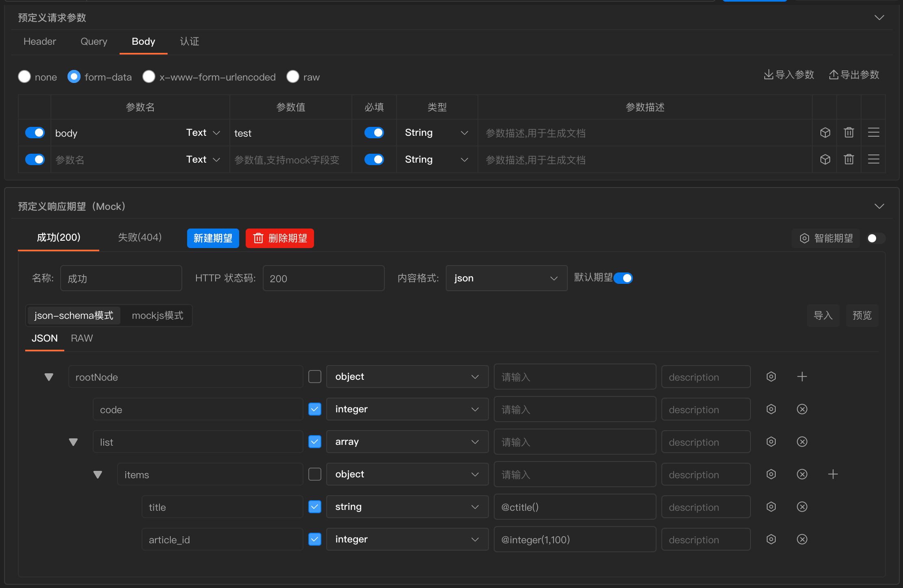The image size is (903, 588).
Task: Open advanced settings hexagon icon for title row
Action: pyautogui.click(x=771, y=507)
